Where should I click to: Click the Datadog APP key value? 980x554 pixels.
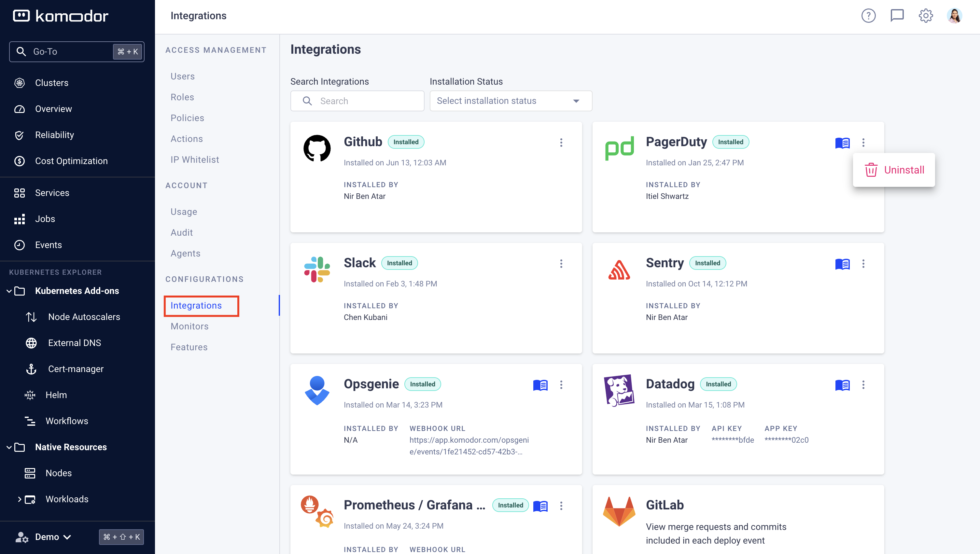tap(786, 440)
